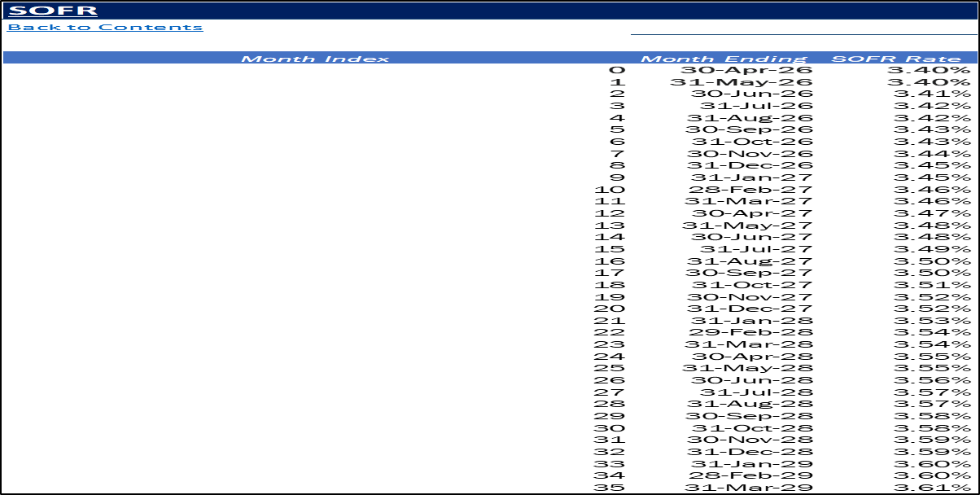Select date cell 31-Aug-26
This screenshot has width=980, height=495.
point(750,118)
